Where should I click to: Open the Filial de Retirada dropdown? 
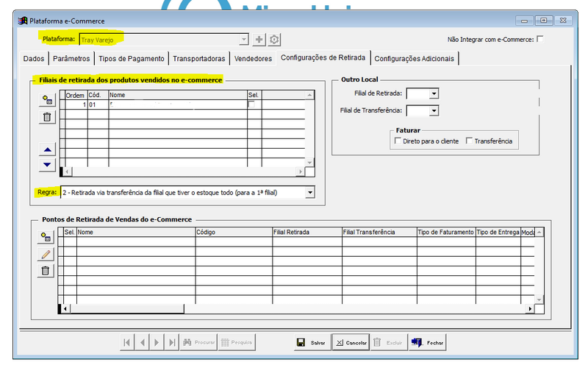pyautogui.click(x=434, y=93)
